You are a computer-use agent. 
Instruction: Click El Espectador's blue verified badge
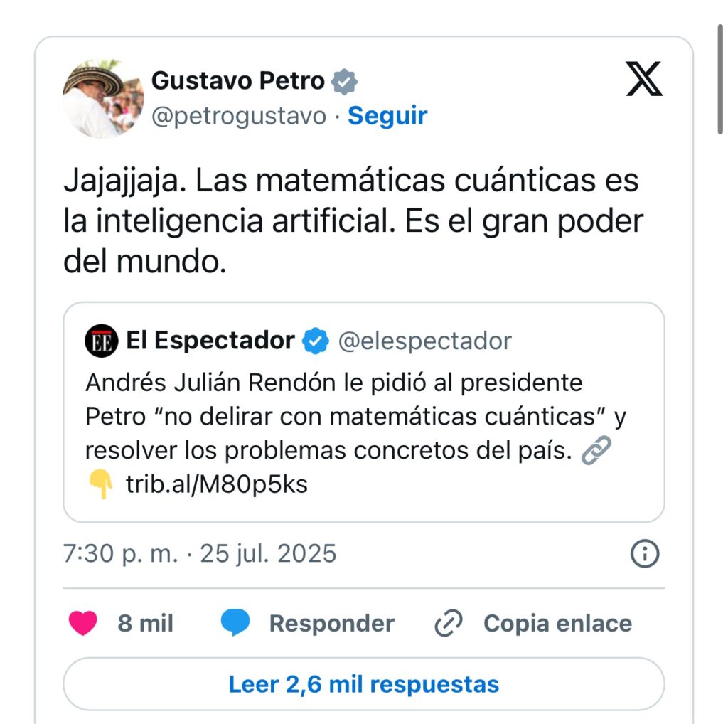[x=316, y=341]
